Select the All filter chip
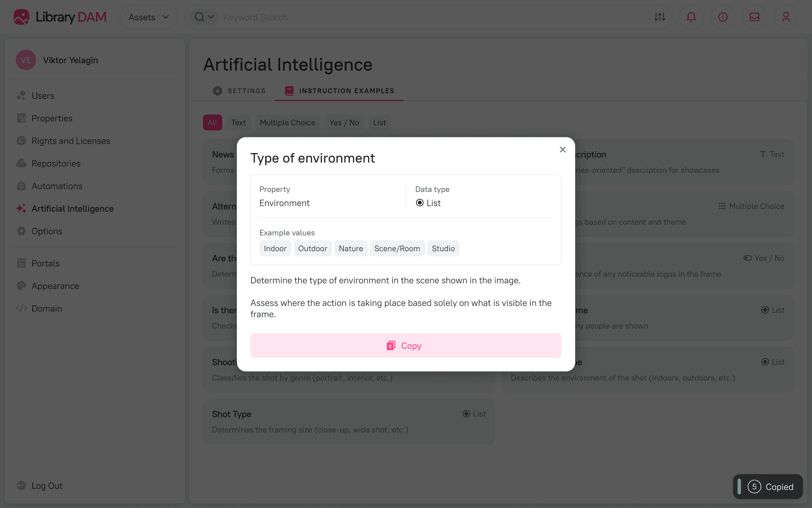Viewport: 812px width, 508px height. tap(212, 123)
